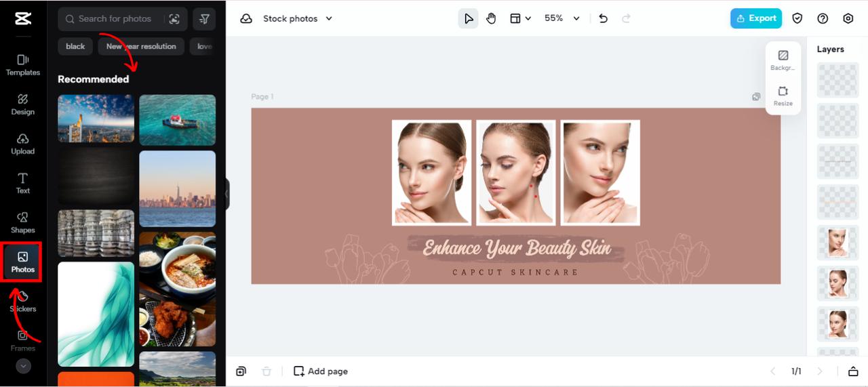
Task: Collapse the photos side panel handle
Action: pos(226,195)
